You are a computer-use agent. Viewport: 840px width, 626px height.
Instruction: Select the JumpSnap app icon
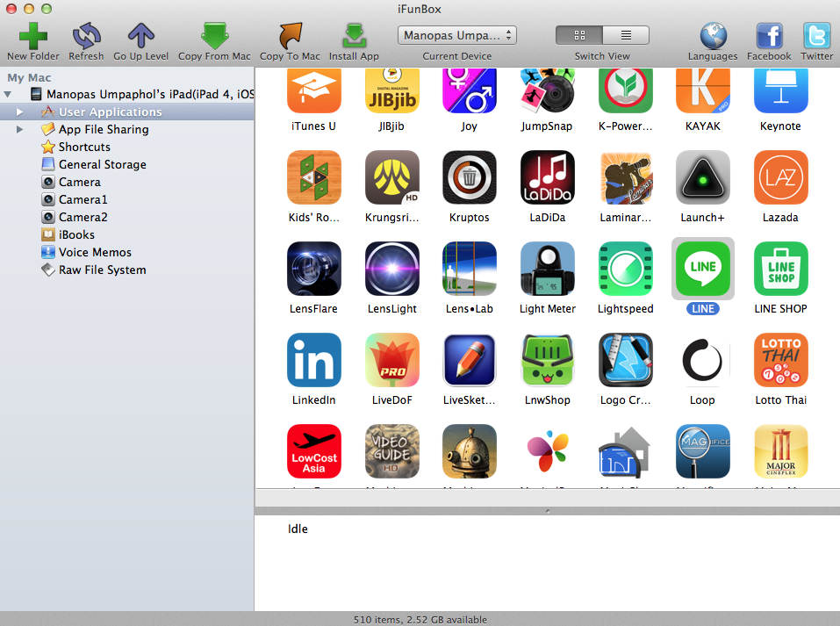pos(547,90)
